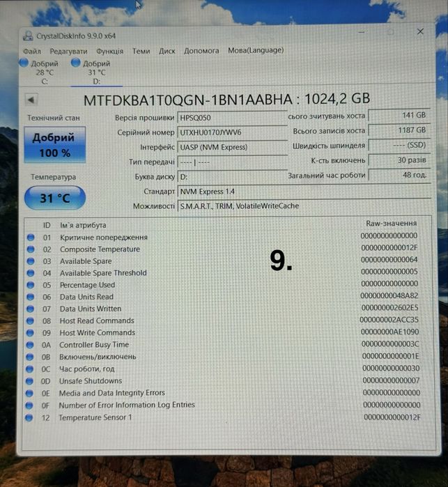Click the disk model title MTFDKBA1T0QGN-1BN1AABHA

pyautogui.click(x=188, y=100)
